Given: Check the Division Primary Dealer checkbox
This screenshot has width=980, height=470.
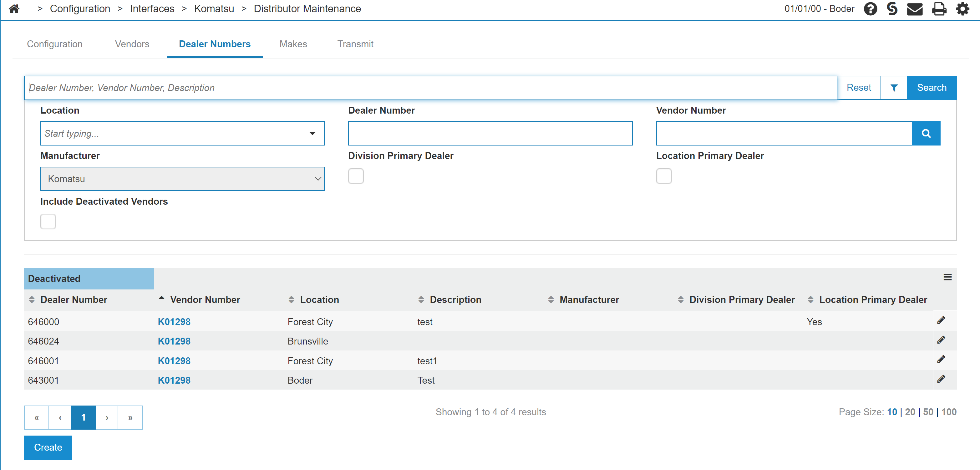Looking at the screenshot, I should pos(356,176).
